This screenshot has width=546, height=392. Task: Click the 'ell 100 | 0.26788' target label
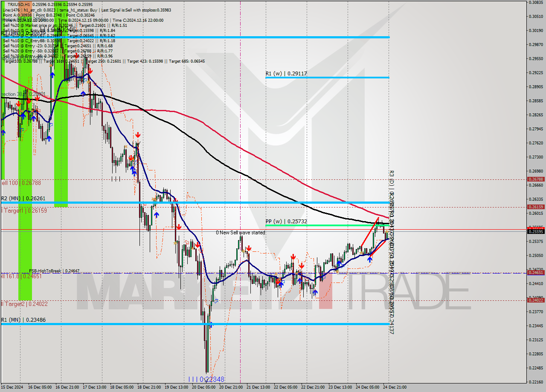click(21, 183)
